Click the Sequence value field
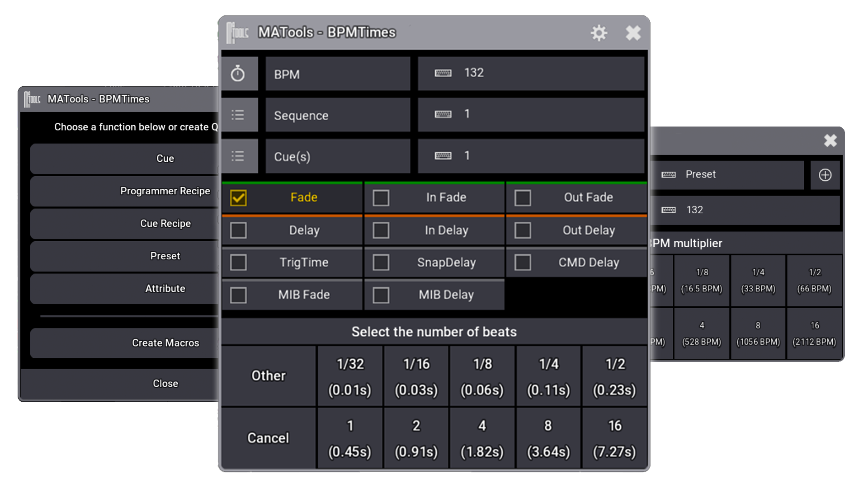The width and height of the screenshot is (868, 488). coord(531,115)
